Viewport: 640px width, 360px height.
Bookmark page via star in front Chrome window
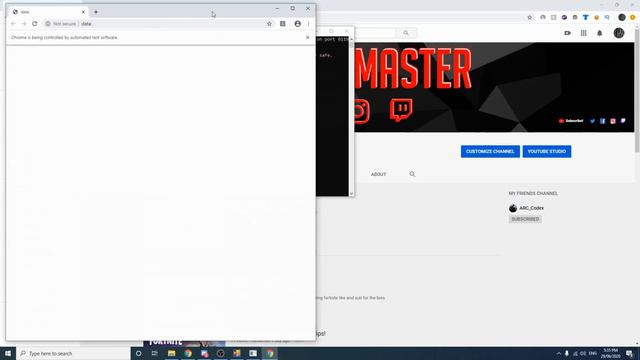[269, 24]
